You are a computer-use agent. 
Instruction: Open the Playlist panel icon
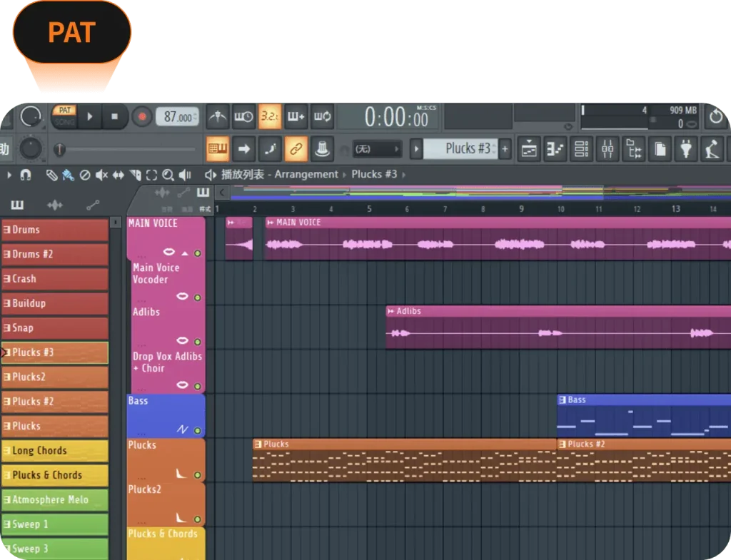(x=529, y=148)
